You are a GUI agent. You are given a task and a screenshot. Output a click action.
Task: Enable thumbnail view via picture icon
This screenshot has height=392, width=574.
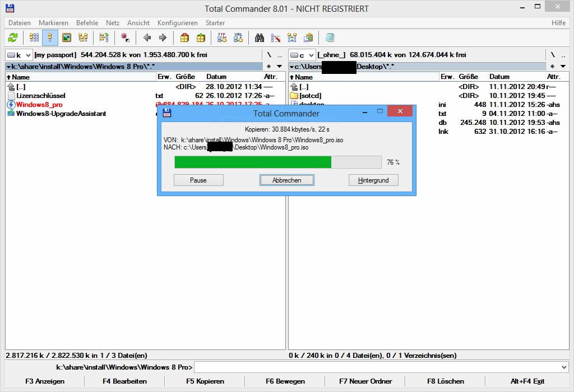click(67, 38)
